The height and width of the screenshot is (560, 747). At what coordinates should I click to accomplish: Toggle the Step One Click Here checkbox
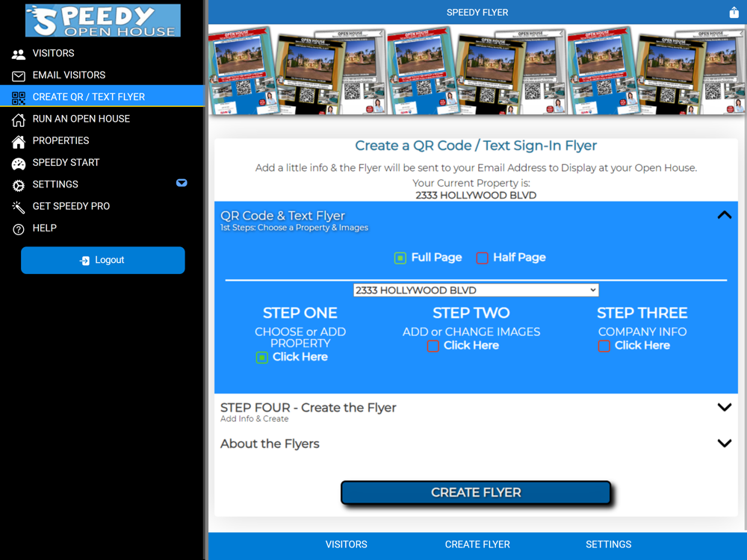pyautogui.click(x=262, y=358)
